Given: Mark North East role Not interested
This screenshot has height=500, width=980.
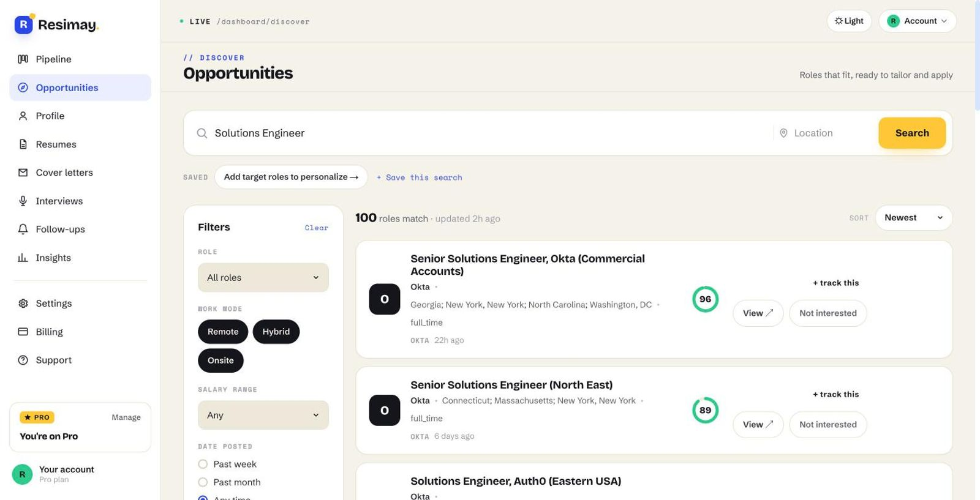Looking at the screenshot, I should click(828, 425).
